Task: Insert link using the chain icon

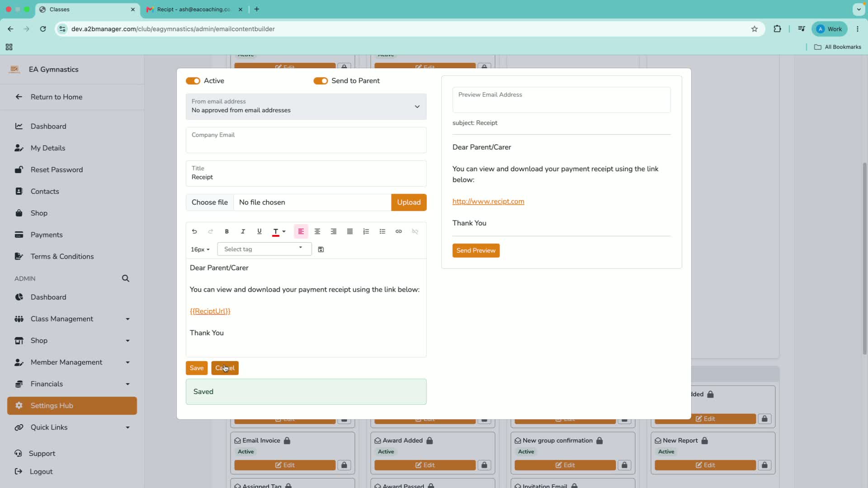Action: coord(398,231)
